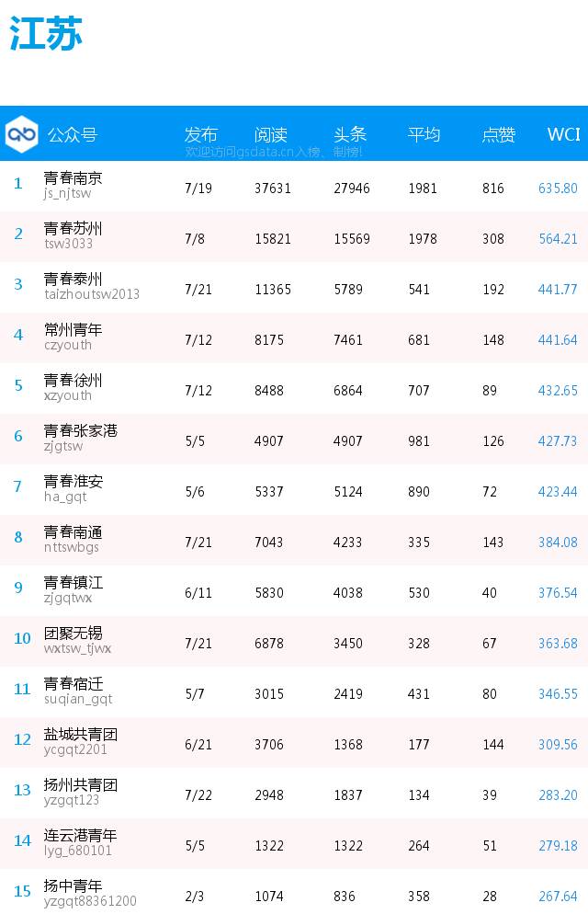Click the 江苏 page title
588x914 pixels.
[x=46, y=33]
